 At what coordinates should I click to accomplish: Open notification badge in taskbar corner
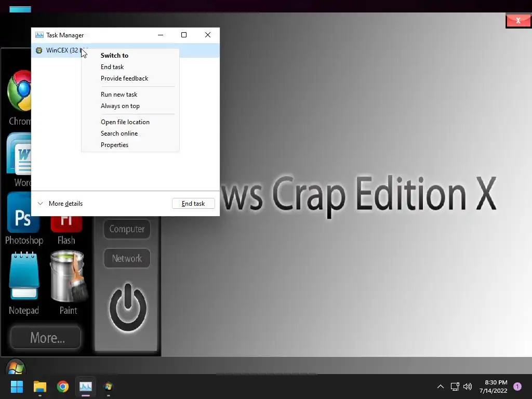[x=517, y=387]
